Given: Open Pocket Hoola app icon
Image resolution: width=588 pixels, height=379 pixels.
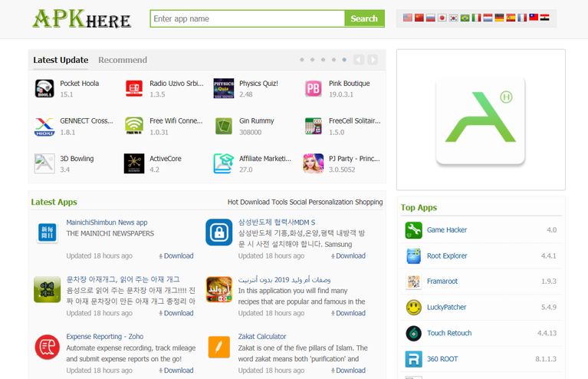Looking at the screenshot, I should coord(44,88).
